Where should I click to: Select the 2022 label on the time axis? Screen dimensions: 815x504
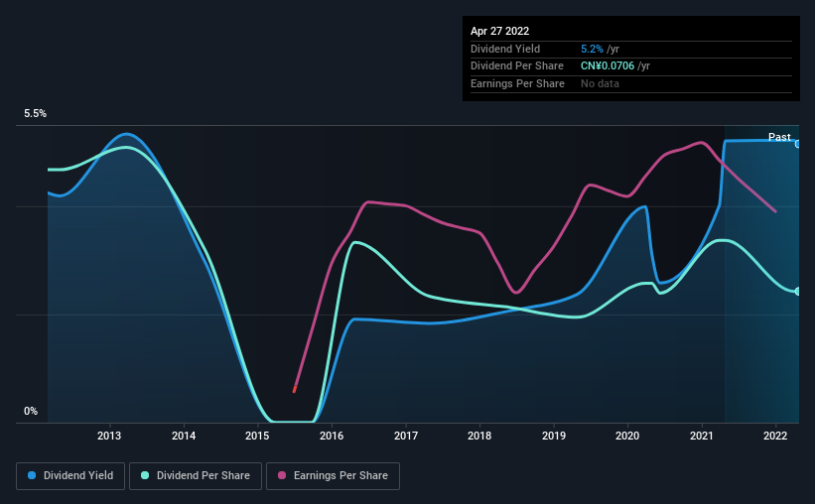click(775, 436)
